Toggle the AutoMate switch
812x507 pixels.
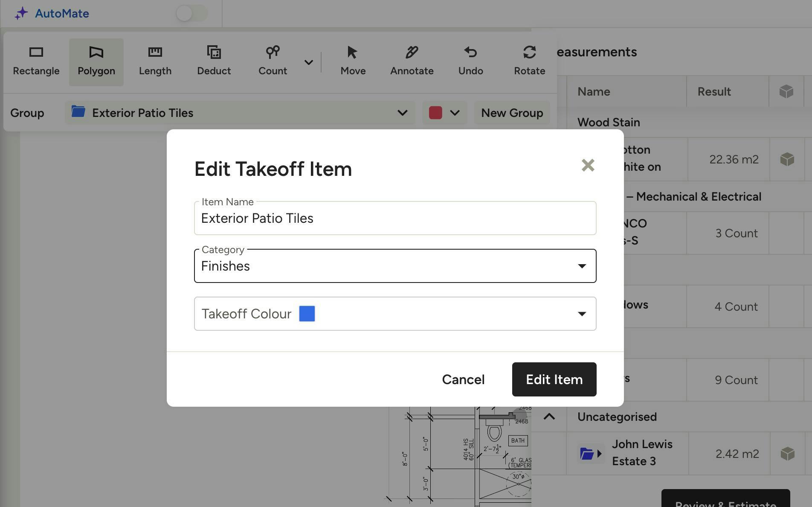[192, 13]
